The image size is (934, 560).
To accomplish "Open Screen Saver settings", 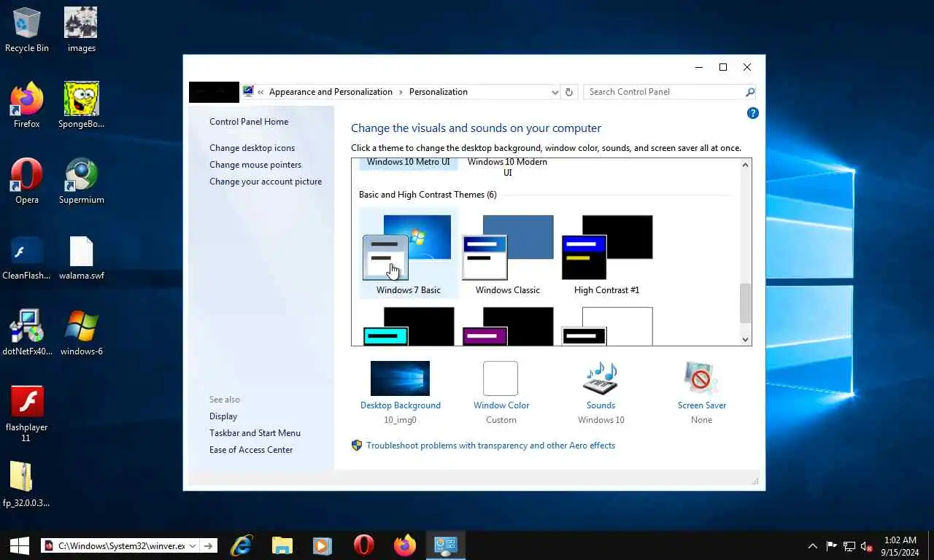I will 701,393.
